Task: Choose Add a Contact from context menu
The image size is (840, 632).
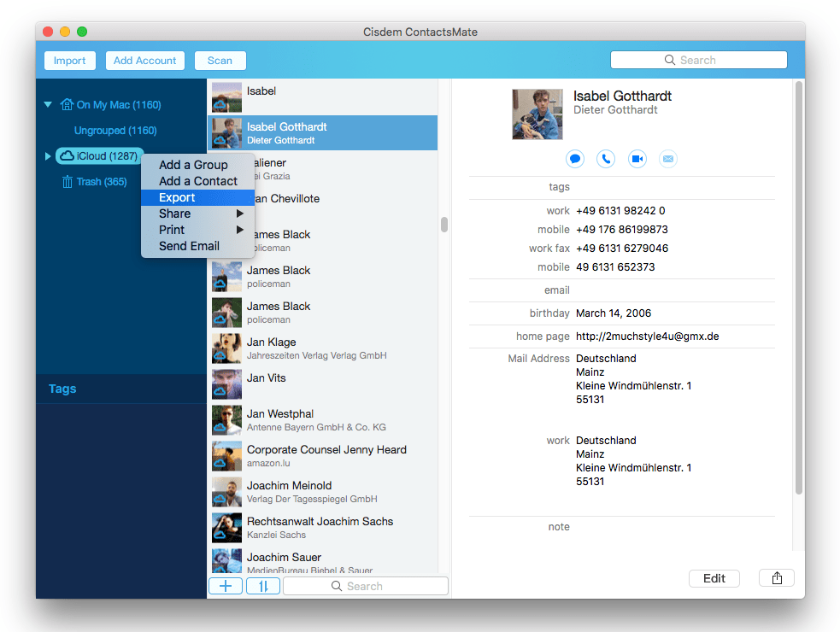Action: click(197, 181)
